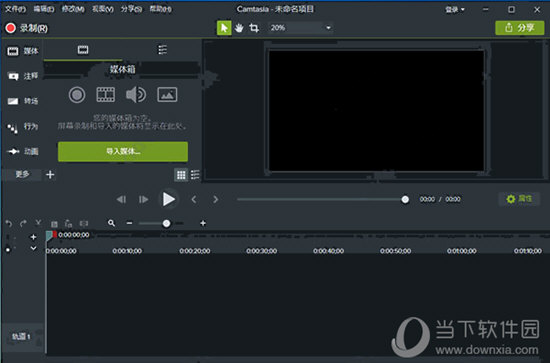Expand the 更多 more tools list

(22, 174)
